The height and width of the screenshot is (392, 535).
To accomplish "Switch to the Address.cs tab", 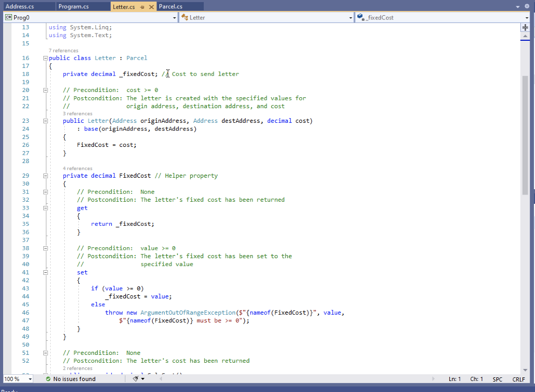I will pyautogui.click(x=29, y=6).
